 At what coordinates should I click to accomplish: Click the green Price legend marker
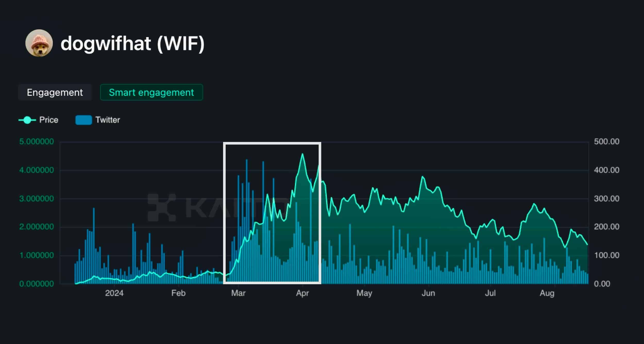click(27, 120)
